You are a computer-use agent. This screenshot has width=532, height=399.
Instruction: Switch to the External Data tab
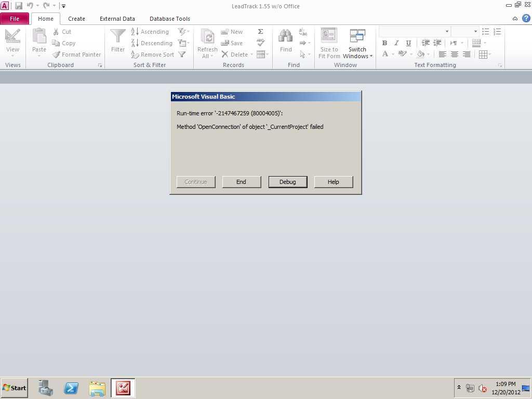[117, 19]
